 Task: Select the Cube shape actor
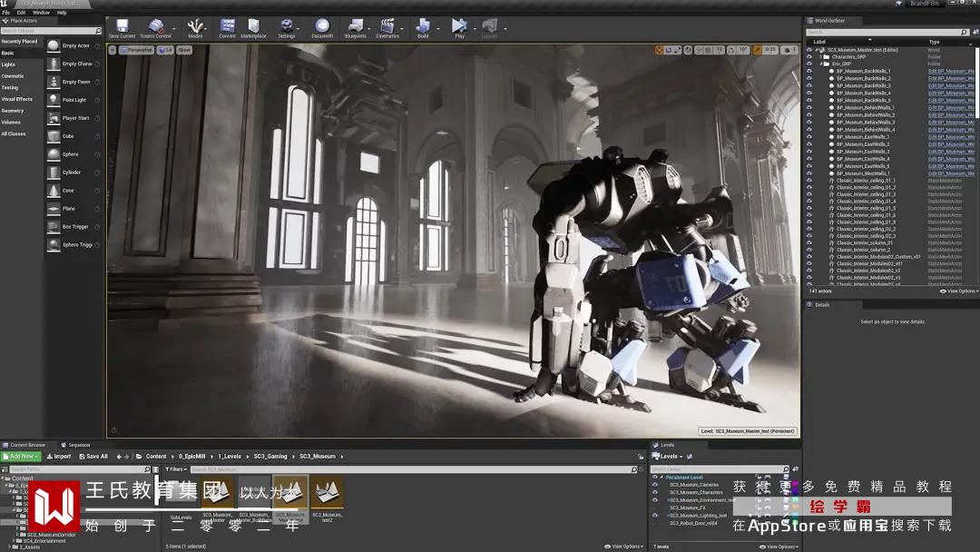tap(73, 136)
